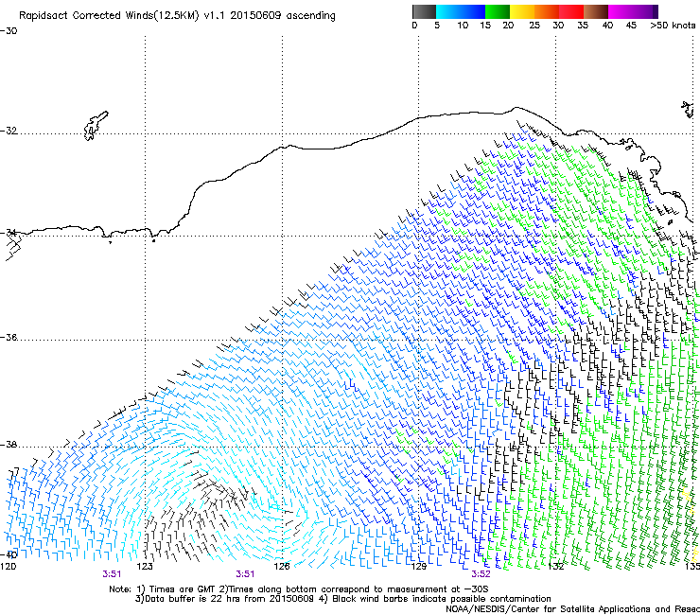Click the map title 'Rapidscat Corrected Winds(12.5KM)'

109,16
